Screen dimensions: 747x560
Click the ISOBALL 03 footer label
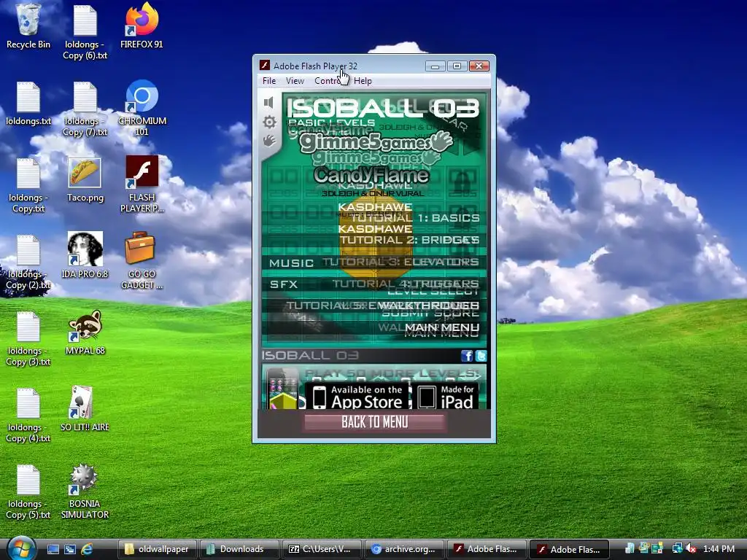[x=310, y=355]
